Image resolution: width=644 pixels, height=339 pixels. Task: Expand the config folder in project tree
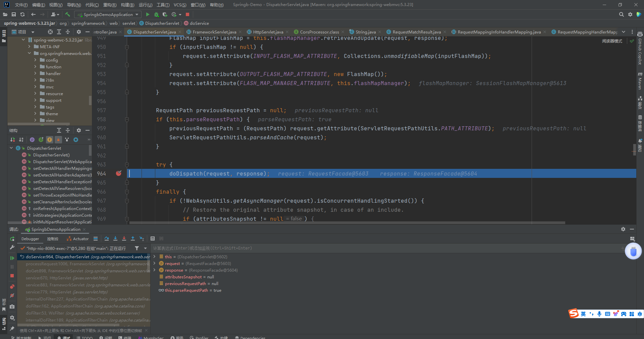35,60
